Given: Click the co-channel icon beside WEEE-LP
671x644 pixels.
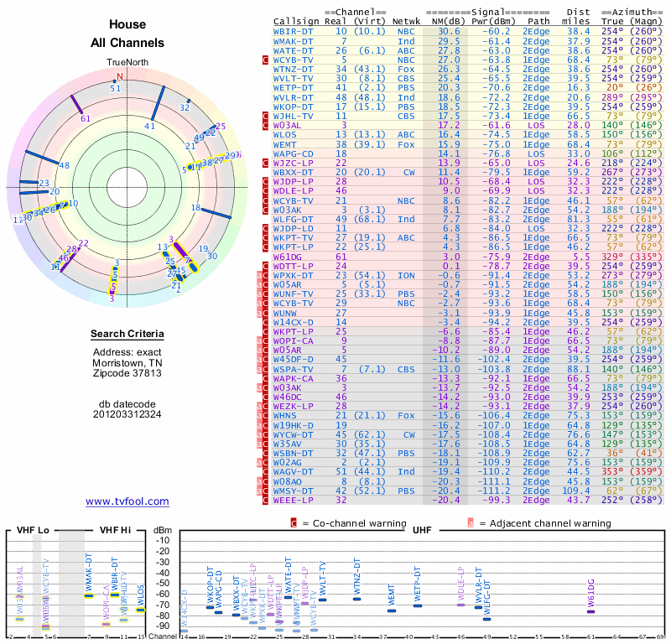Looking at the screenshot, I should click(x=265, y=501).
